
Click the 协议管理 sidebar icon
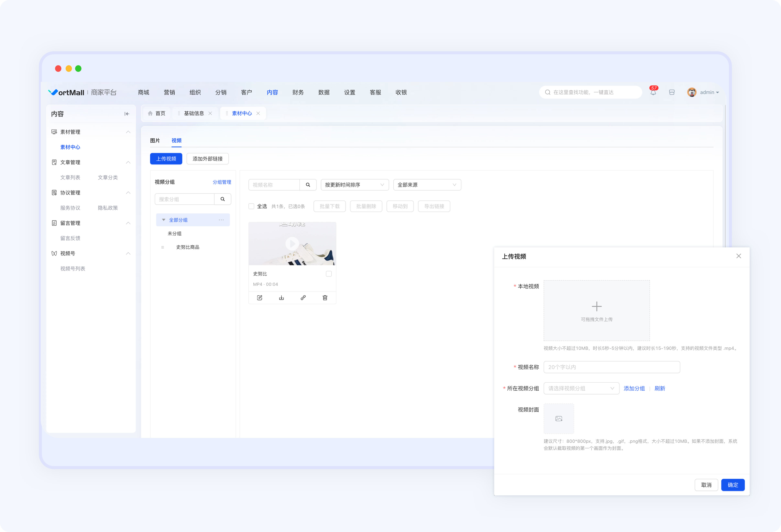point(54,192)
